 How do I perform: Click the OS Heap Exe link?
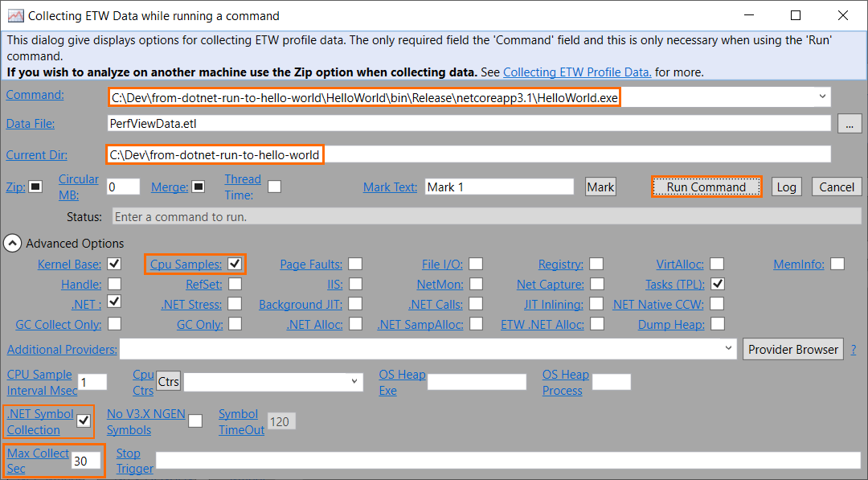pos(402,382)
